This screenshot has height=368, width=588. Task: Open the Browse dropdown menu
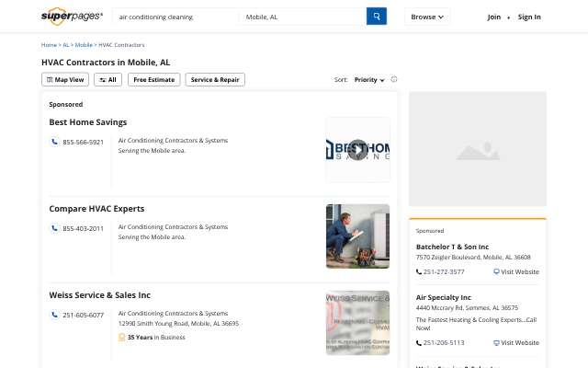427,17
